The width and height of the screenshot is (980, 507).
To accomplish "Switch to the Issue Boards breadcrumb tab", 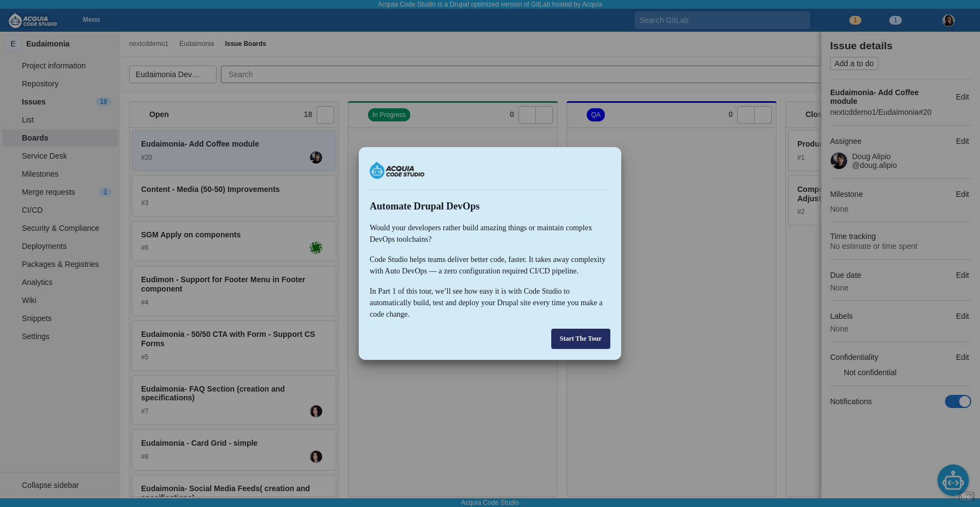I will tap(245, 44).
